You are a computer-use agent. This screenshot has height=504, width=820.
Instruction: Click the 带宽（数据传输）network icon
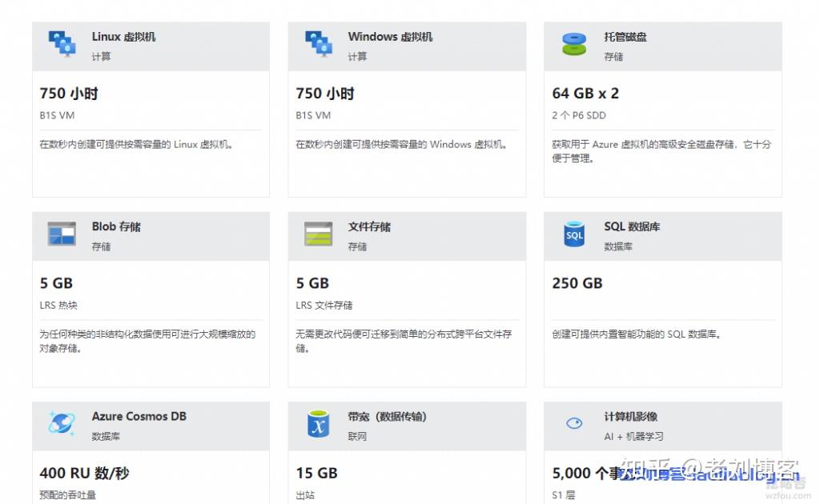point(318,424)
